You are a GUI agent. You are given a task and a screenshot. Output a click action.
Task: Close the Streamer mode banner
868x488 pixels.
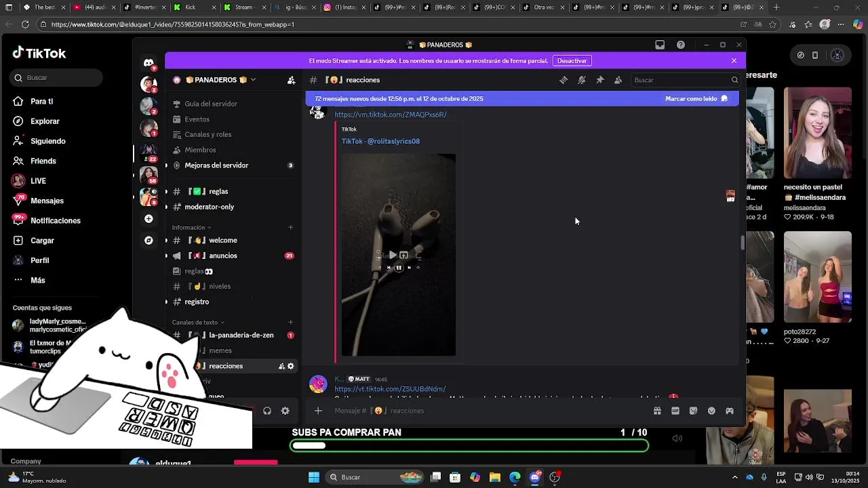[734, 60]
